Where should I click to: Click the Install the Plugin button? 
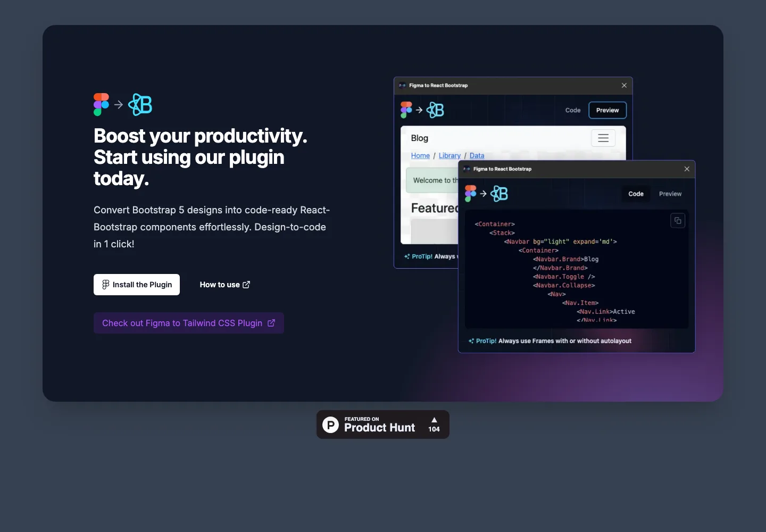[137, 285]
